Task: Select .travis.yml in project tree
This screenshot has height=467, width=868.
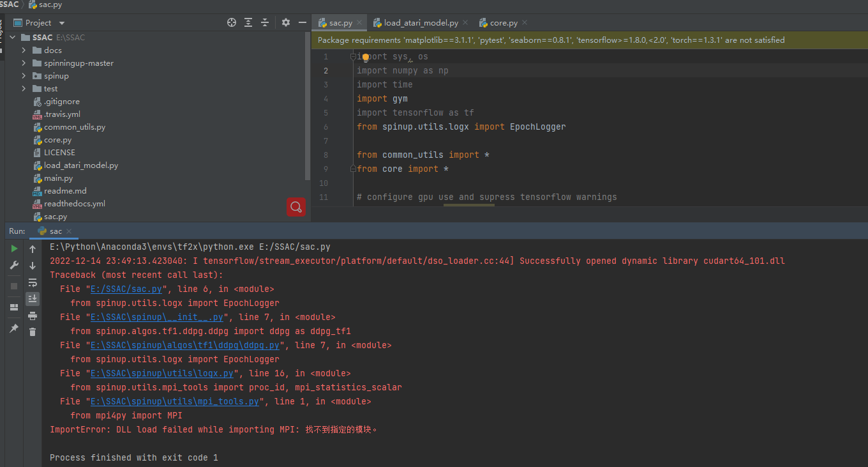Action: (x=62, y=114)
